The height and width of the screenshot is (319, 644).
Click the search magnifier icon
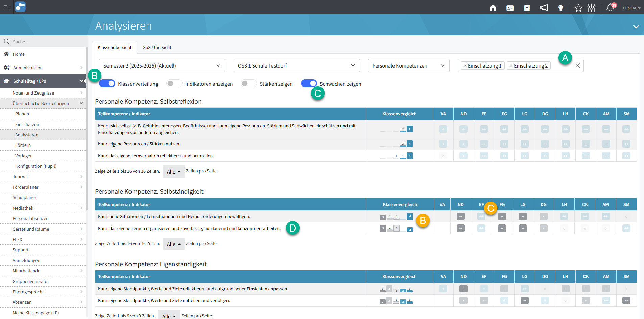(6, 42)
